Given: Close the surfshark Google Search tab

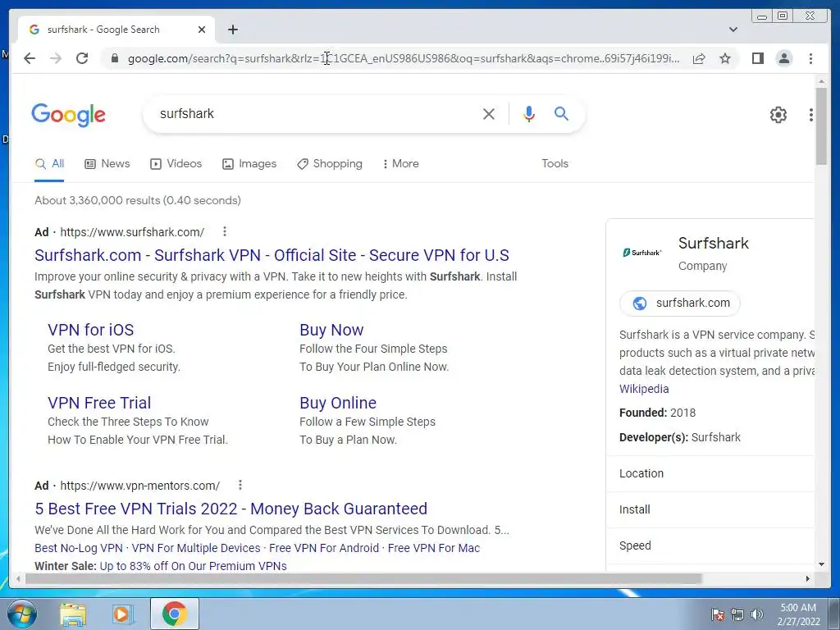Looking at the screenshot, I should tap(202, 30).
